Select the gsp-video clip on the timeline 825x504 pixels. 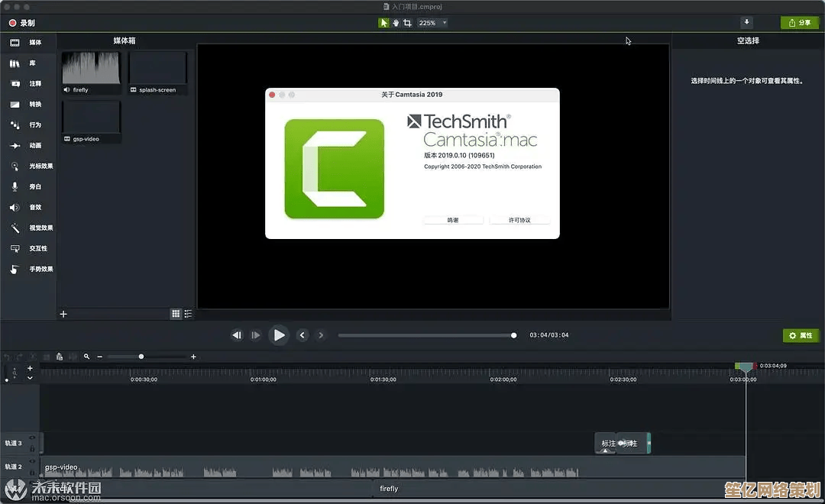(393, 467)
